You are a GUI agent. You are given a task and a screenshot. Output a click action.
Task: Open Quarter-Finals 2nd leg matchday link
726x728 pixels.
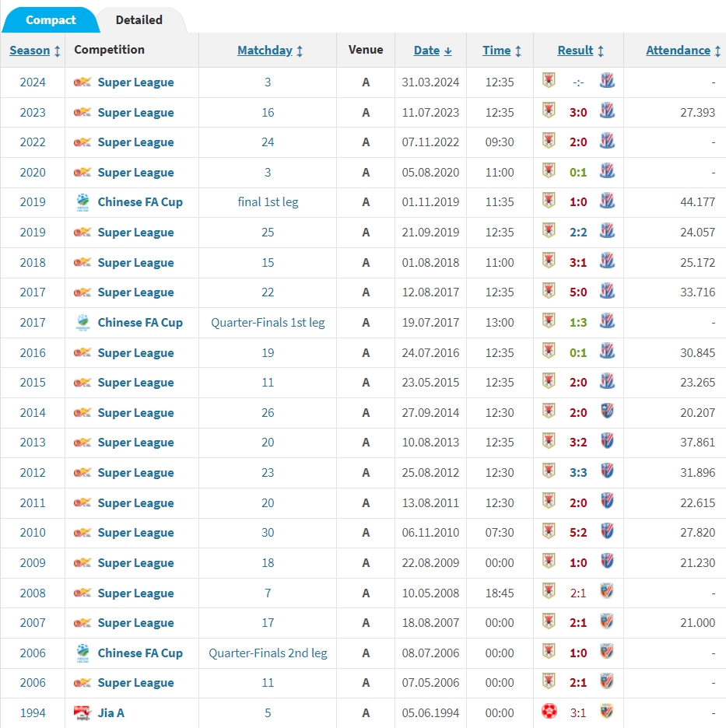tap(268, 653)
